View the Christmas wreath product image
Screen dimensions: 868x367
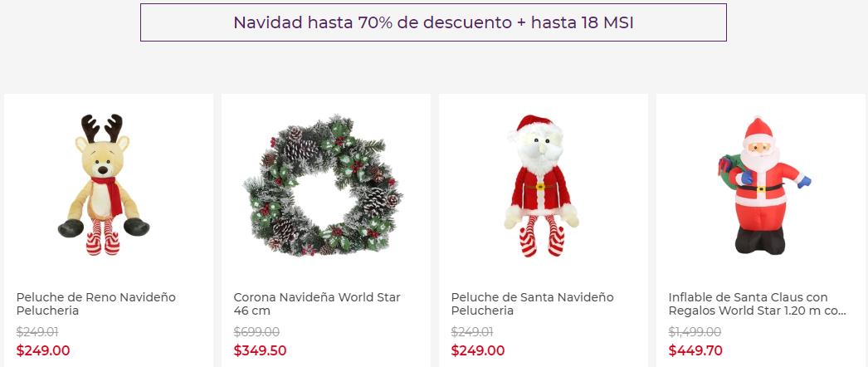point(324,185)
